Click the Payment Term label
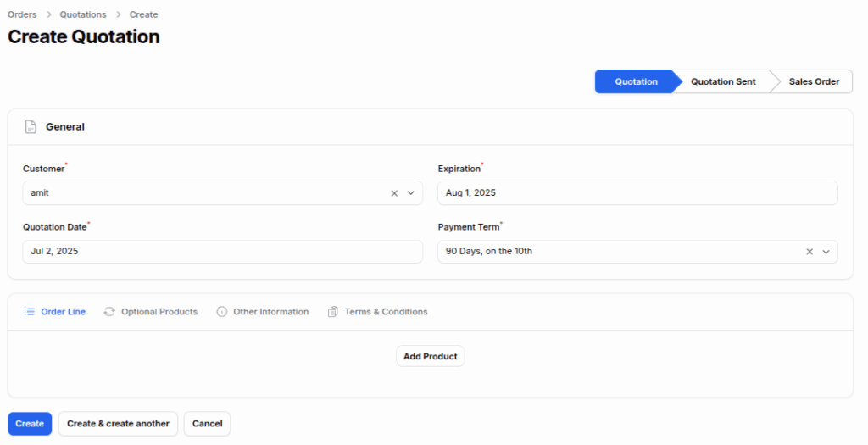Image resolution: width=868 pixels, height=445 pixels. (x=468, y=227)
